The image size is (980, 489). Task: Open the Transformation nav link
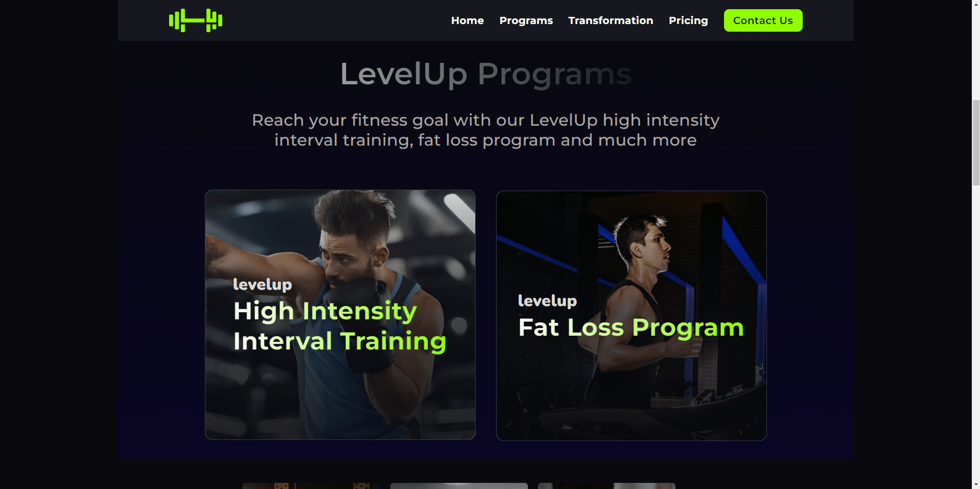tap(611, 20)
